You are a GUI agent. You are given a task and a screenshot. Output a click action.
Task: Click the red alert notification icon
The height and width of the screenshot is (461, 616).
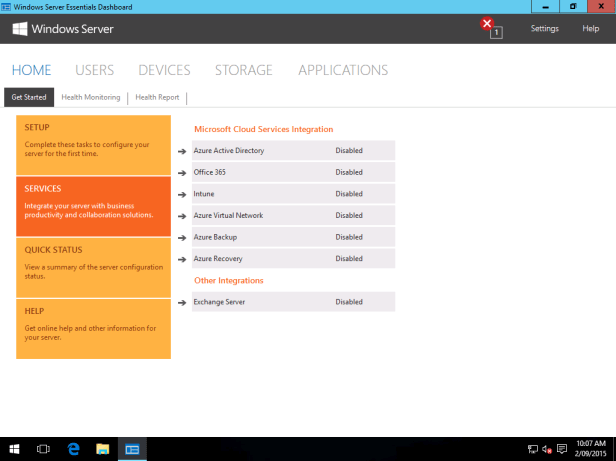tap(487, 25)
